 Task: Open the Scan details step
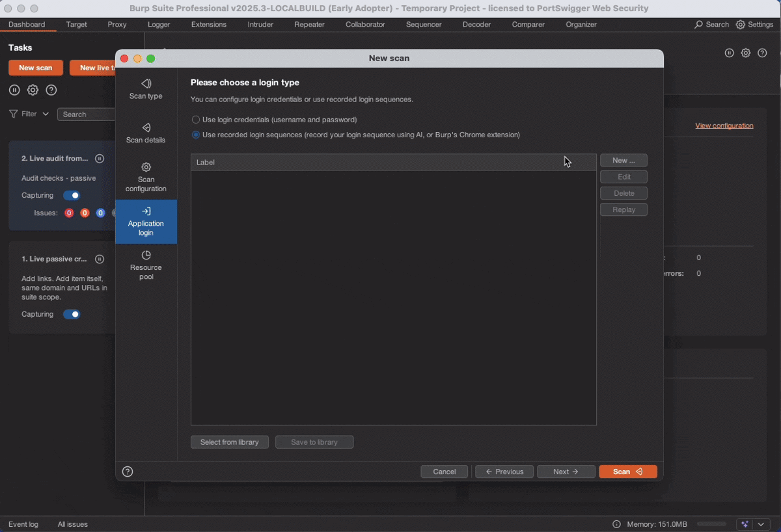pyautogui.click(x=146, y=128)
